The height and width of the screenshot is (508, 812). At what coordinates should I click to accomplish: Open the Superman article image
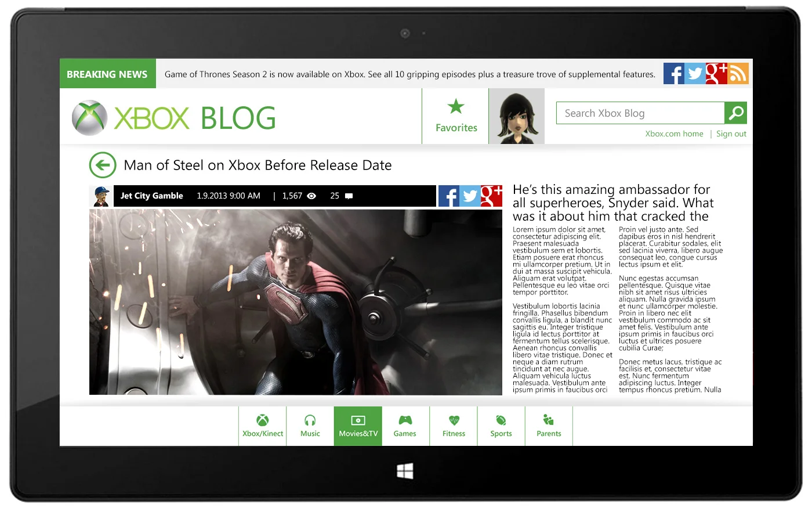[296, 302]
